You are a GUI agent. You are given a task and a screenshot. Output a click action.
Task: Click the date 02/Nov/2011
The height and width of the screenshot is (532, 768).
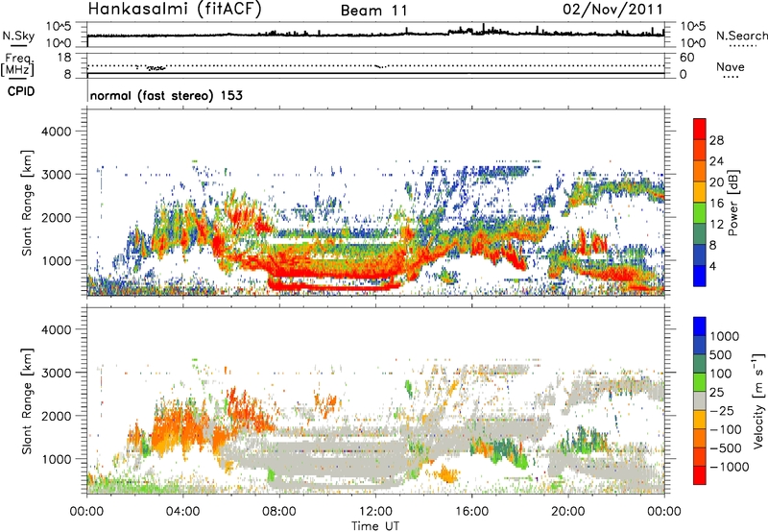(x=612, y=10)
